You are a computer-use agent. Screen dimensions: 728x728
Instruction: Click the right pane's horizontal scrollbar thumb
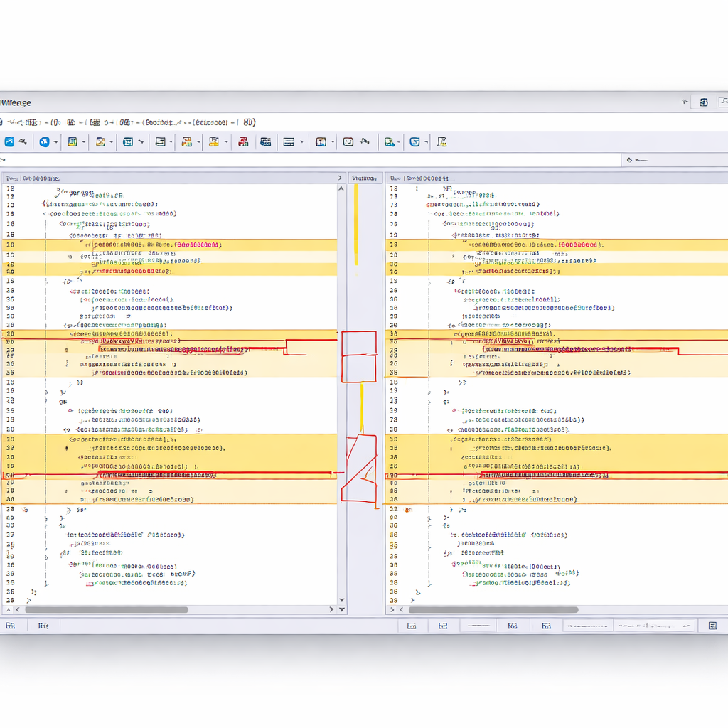point(493,609)
